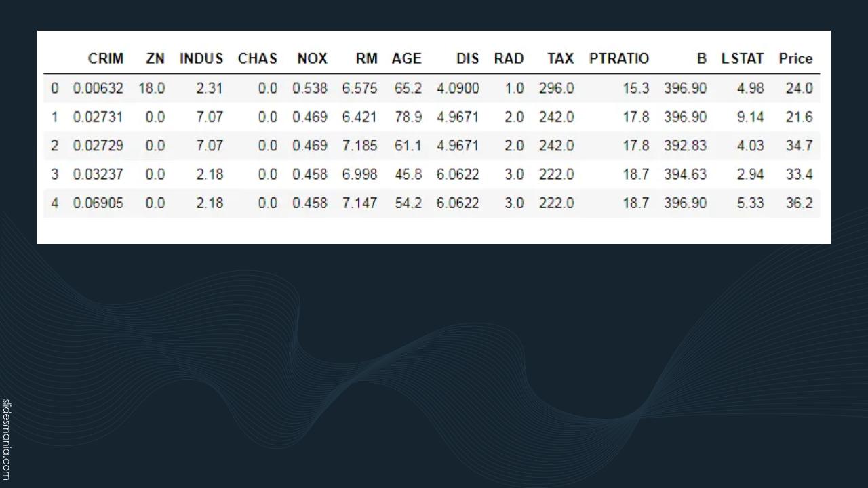Select the TAX value 296.0
The image size is (868, 488).
(x=556, y=88)
